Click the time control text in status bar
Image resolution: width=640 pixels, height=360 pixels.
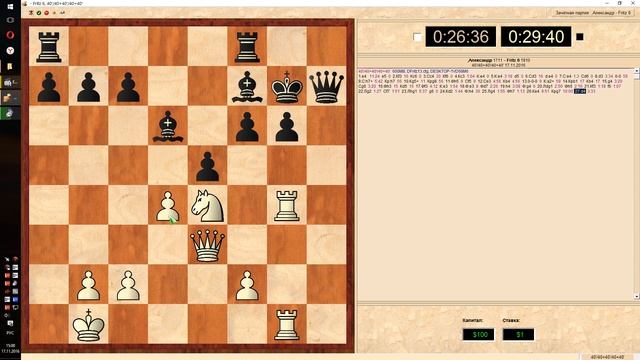[607, 357]
